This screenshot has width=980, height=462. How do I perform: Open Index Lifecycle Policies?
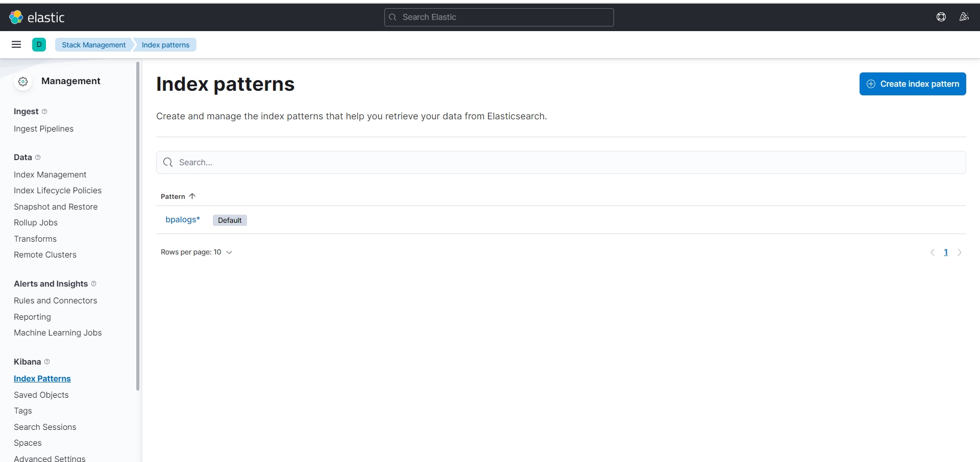(x=58, y=190)
